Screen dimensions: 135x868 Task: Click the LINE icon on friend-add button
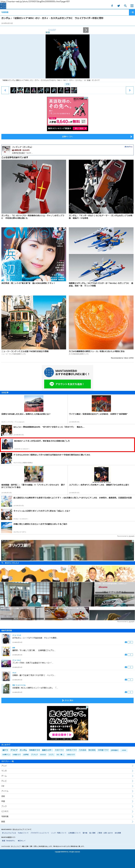tap(52, 384)
